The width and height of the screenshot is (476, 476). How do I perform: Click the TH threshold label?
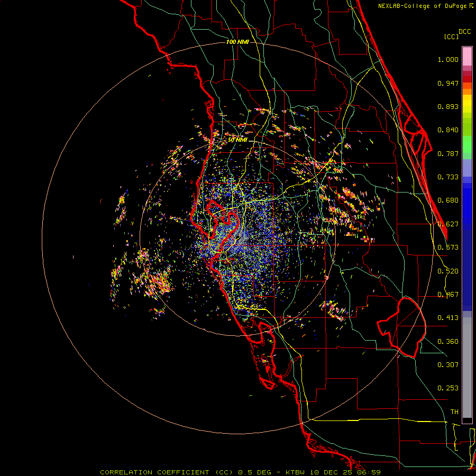pos(454,412)
